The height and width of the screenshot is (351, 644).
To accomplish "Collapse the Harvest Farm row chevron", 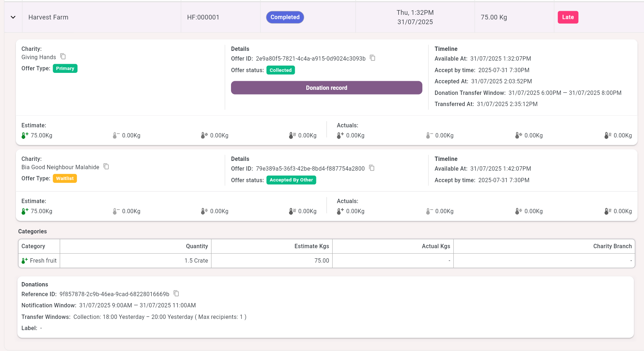I will 13,17.
